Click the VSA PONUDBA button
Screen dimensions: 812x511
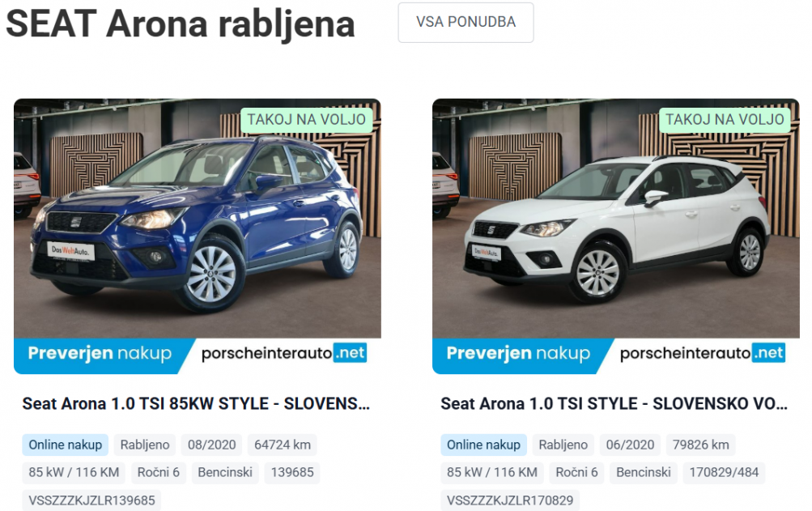click(x=466, y=23)
